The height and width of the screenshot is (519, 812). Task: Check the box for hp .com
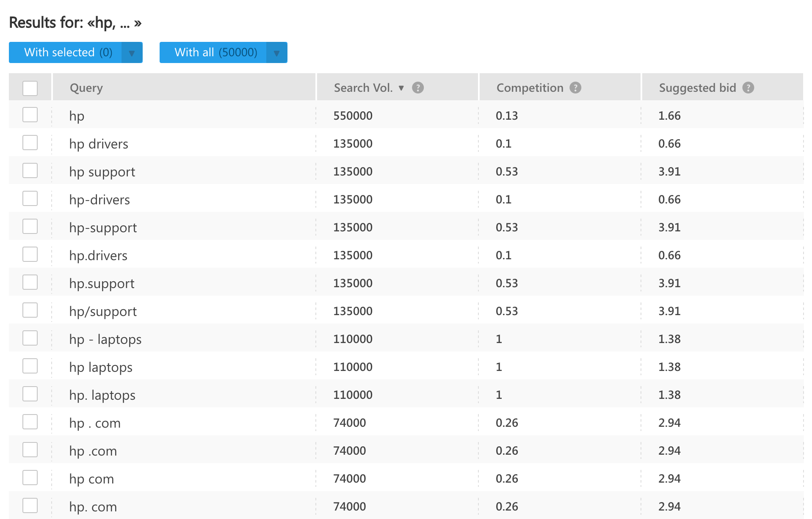[30, 450]
